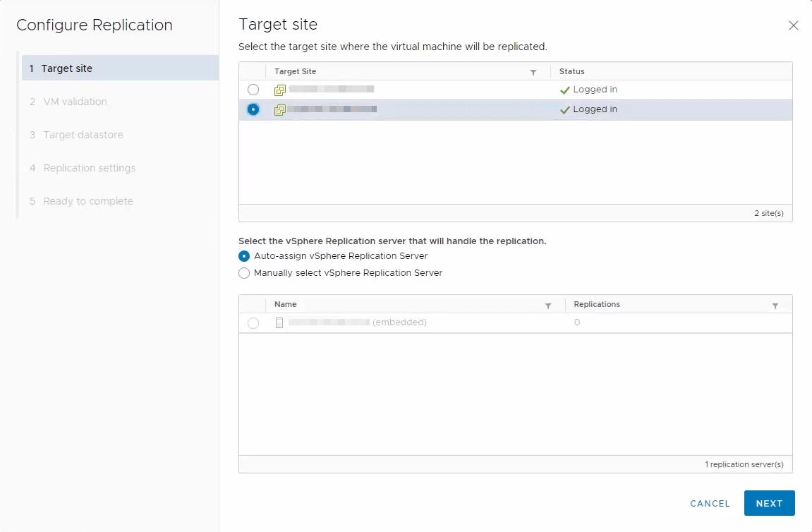Open the Target datastore wizard step
The height and width of the screenshot is (532, 812).
click(83, 135)
